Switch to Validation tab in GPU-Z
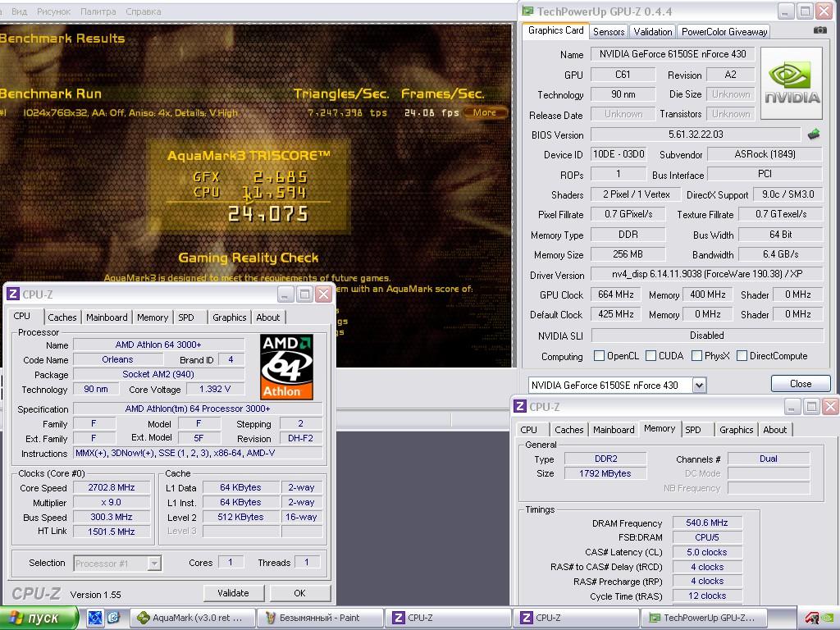Image resolution: width=840 pixels, height=630 pixels. 652,32
